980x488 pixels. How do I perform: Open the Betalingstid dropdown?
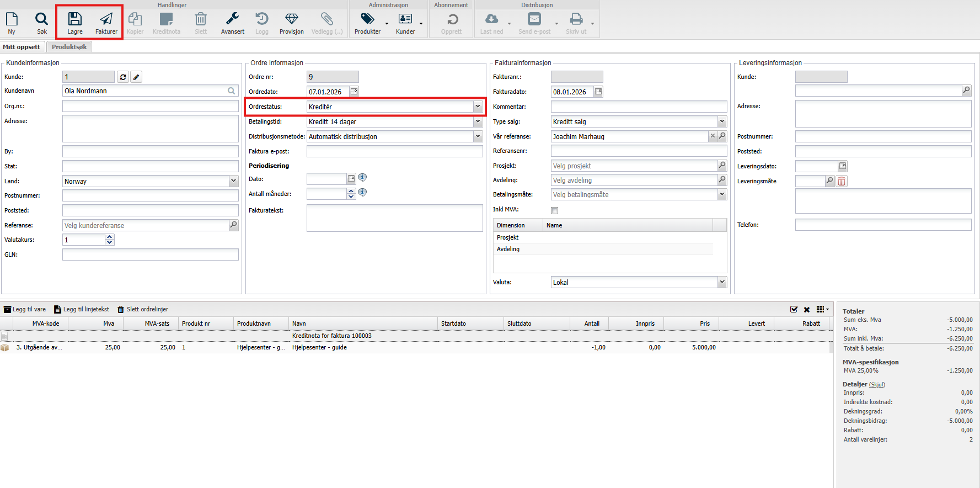click(478, 121)
